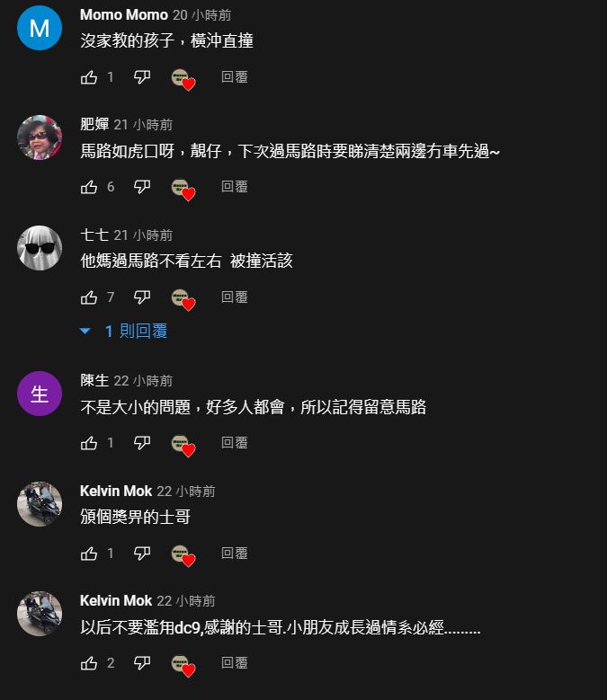Reply to 七七's comment via 回覆

pyautogui.click(x=235, y=297)
